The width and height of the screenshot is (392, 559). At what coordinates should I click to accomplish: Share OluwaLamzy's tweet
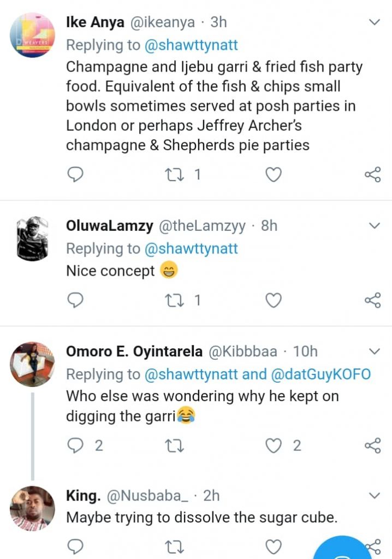pos(372,300)
